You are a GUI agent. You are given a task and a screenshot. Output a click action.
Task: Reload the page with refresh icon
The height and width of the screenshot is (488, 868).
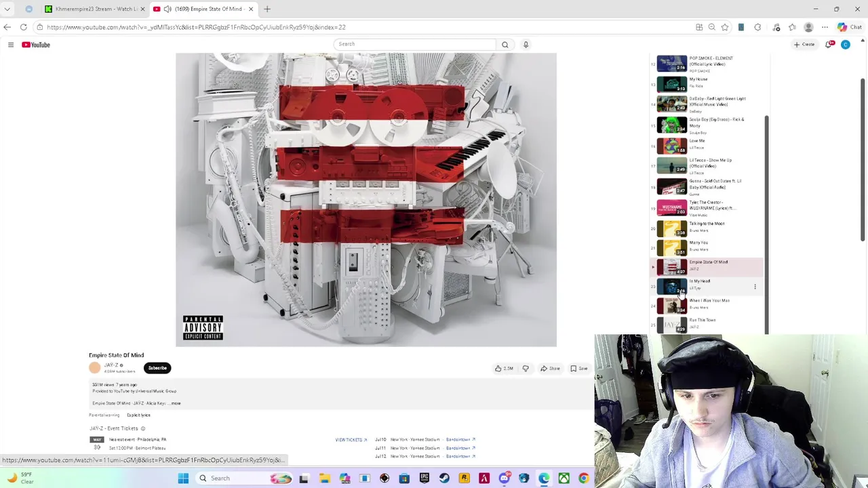click(23, 27)
